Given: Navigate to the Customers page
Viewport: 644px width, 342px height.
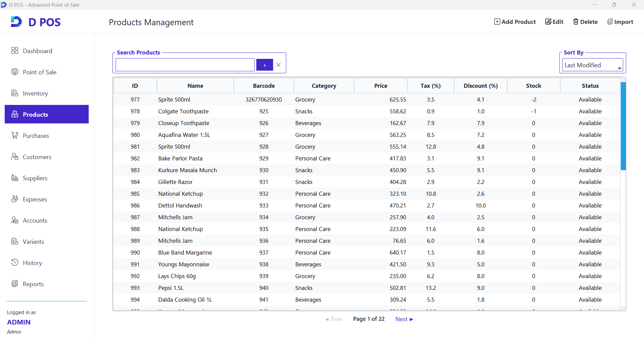Looking at the screenshot, I should [x=47, y=157].
